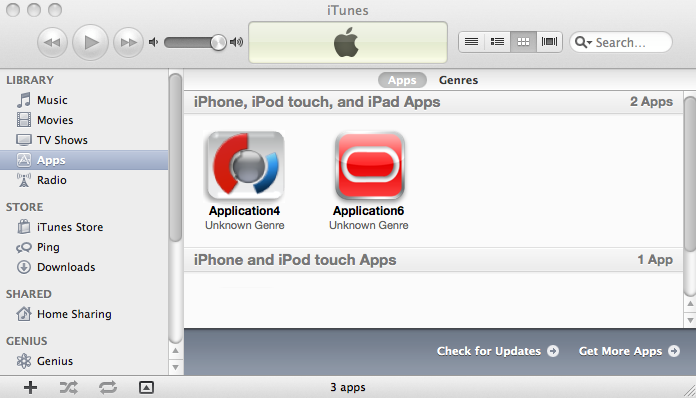Click the TV Shows screen icon
The height and width of the screenshot is (398, 696).
pos(24,140)
